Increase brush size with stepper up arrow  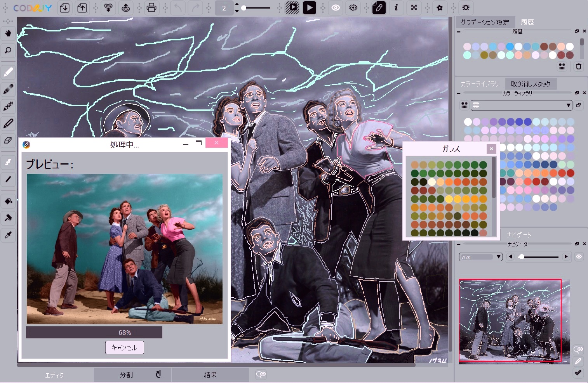(x=237, y=4)
